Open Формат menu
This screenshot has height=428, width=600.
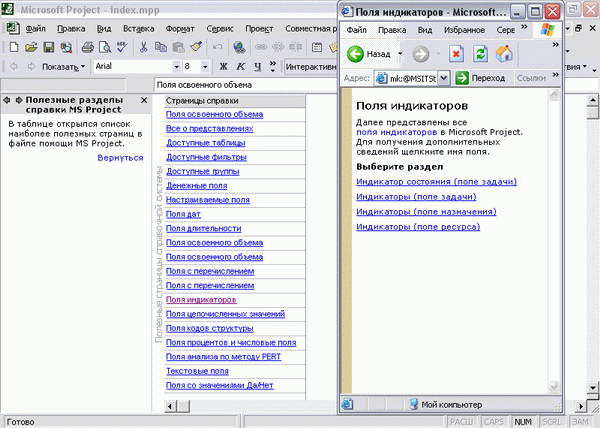(x=180, y=29)
